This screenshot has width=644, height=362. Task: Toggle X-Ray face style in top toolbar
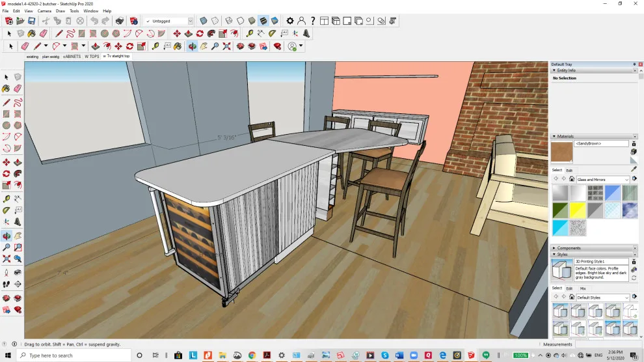(204, 21)
